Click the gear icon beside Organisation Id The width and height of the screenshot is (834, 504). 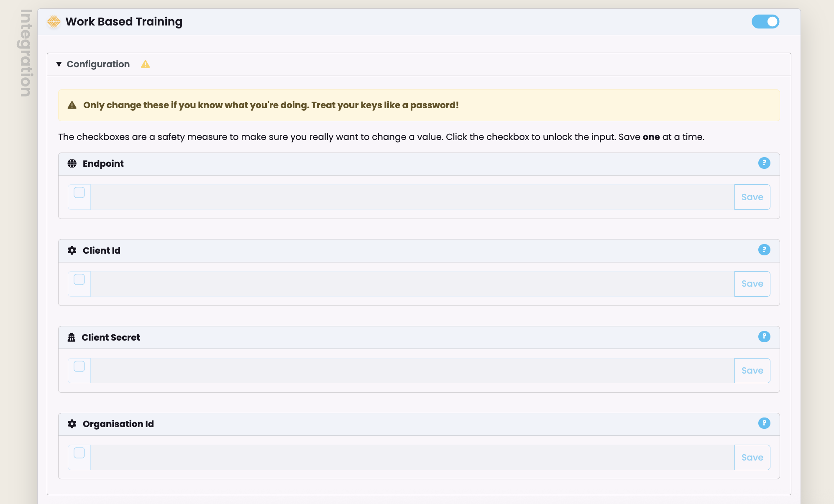pos(72,424)
